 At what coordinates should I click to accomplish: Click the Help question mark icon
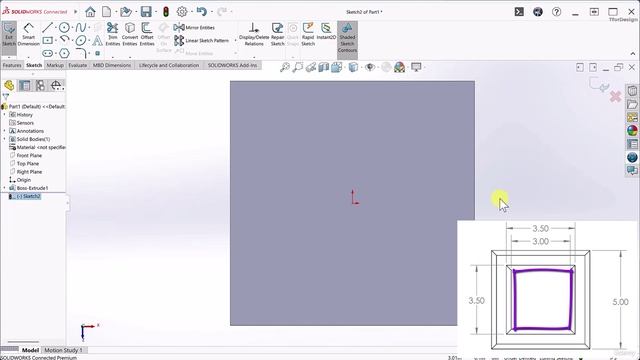(556, 12)
